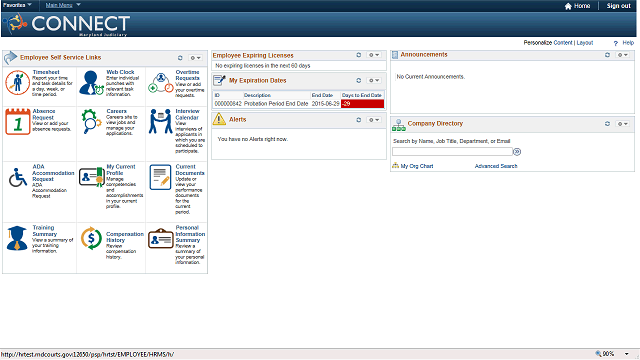Viewport: 640px width, 360px height.
Task: Expand the Alerts pagelet settings dropdown
Action: (374, 120)
